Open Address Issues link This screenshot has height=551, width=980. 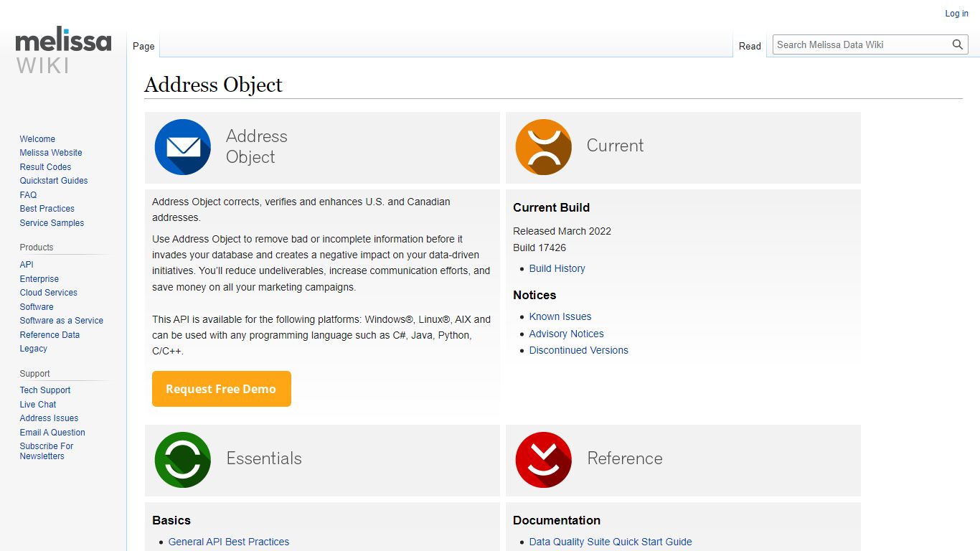(49, 418)
